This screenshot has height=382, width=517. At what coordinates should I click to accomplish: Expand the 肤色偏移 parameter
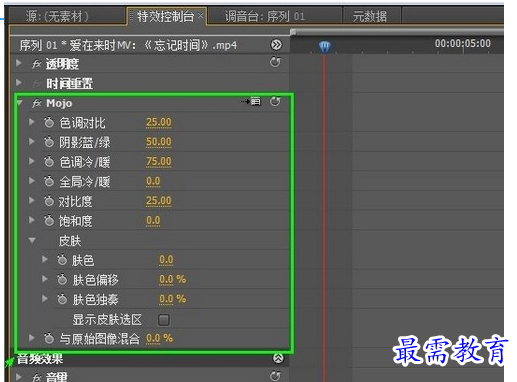click(x=45, y=279)
